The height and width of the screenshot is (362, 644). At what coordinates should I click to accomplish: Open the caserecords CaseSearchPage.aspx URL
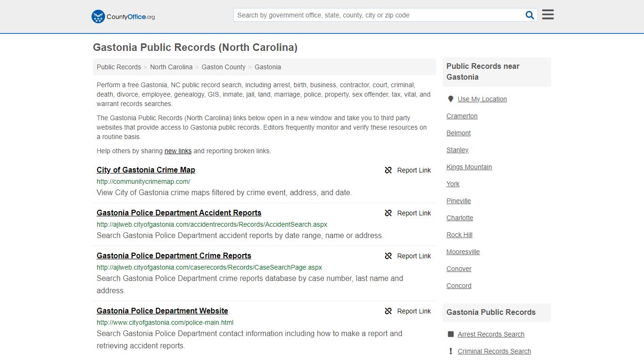[209, 267]
